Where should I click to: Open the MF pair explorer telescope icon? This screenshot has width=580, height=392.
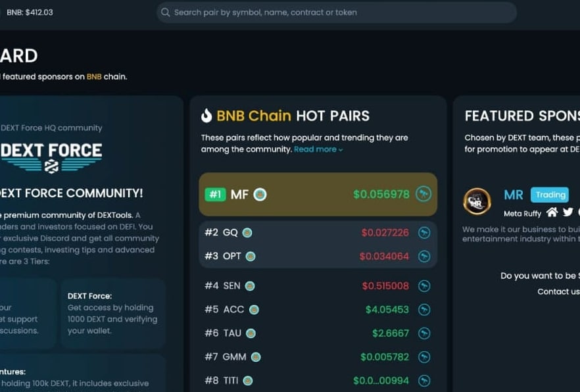[x=423, y=194]
